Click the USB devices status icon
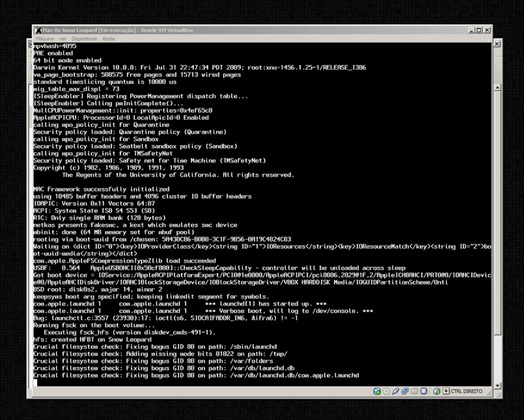Image resolution: width=524 pixels, height=420 pixels. click(x=396, y=391)
